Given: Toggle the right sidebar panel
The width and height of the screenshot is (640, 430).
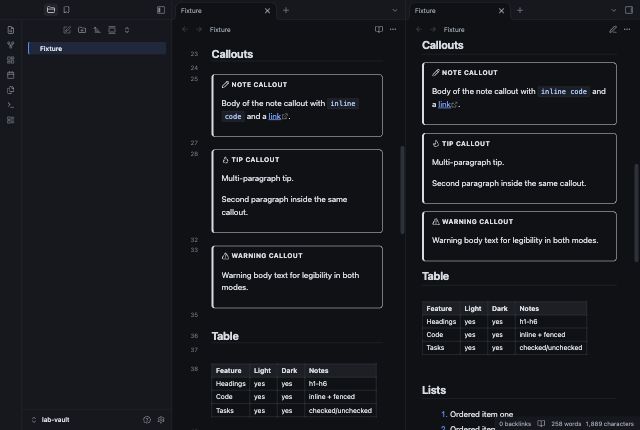Looking at the screenshot, I should (629, 10).
